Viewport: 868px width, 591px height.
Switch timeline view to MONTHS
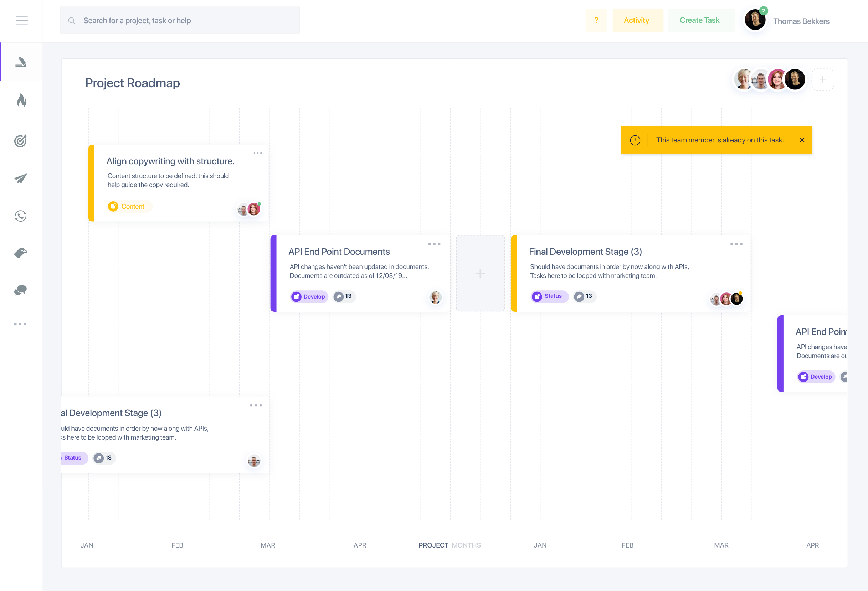tap(466, 545)
